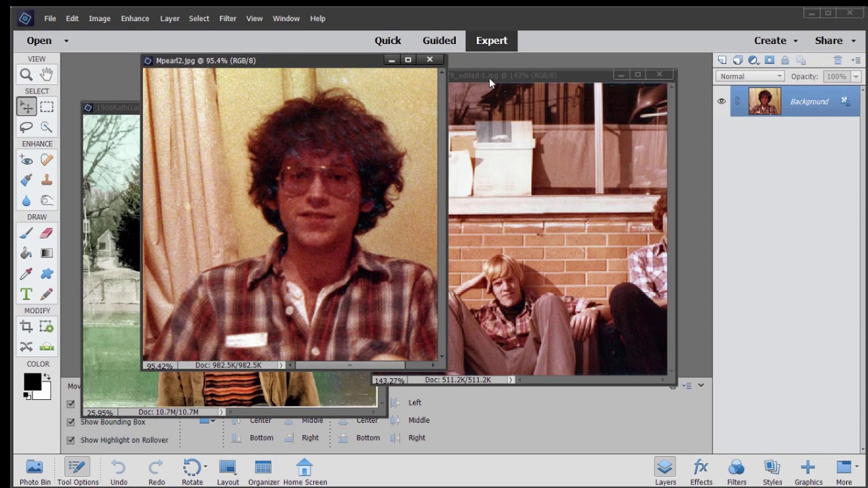Switch to the Guided tab

point(439,41)
